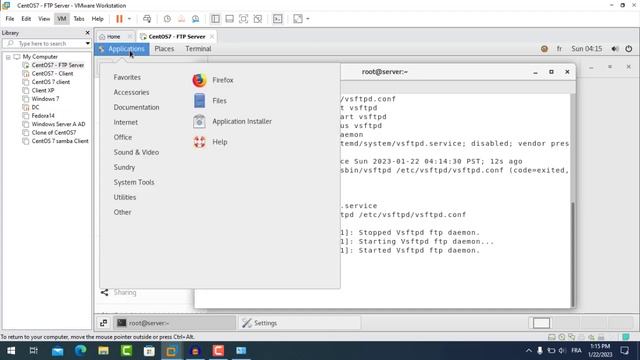Select the System Tools category
The image size is (640, 360).
tap(134, 182)
